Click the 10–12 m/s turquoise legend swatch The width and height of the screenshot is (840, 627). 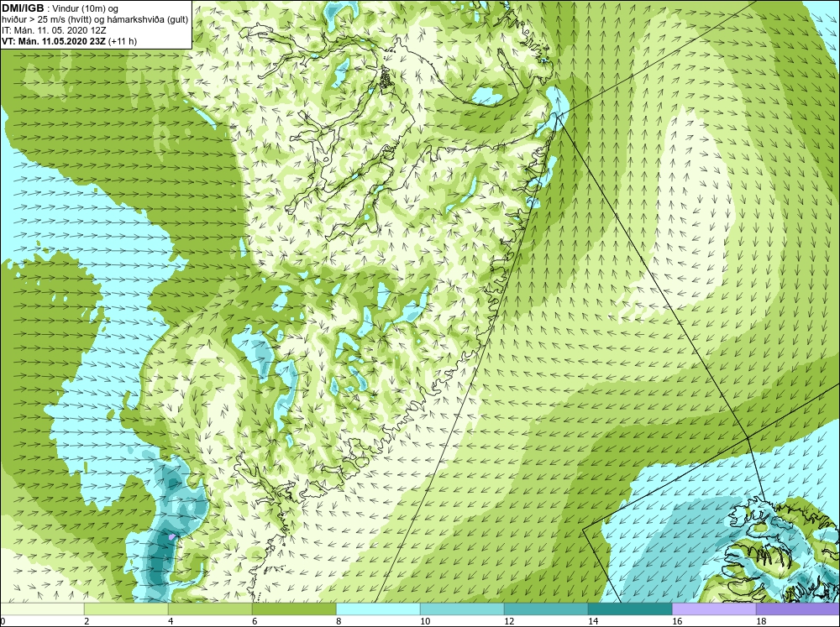click(462, 609)
